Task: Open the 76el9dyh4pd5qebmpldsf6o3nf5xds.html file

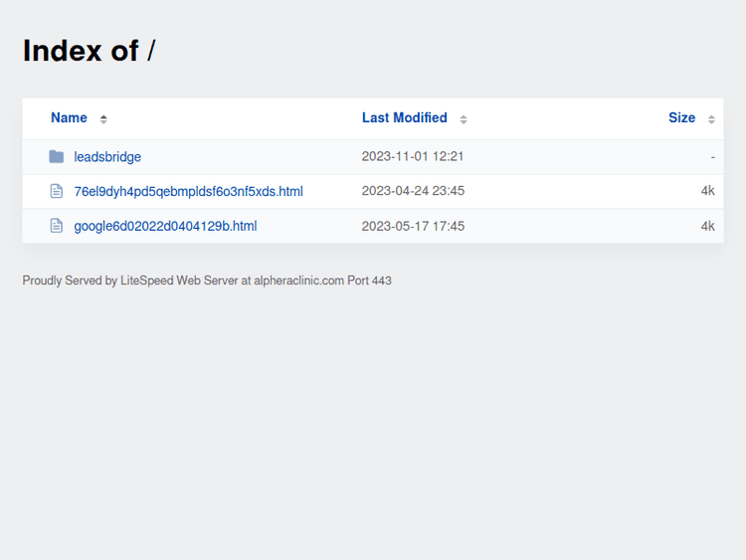Action: point(188,191)
